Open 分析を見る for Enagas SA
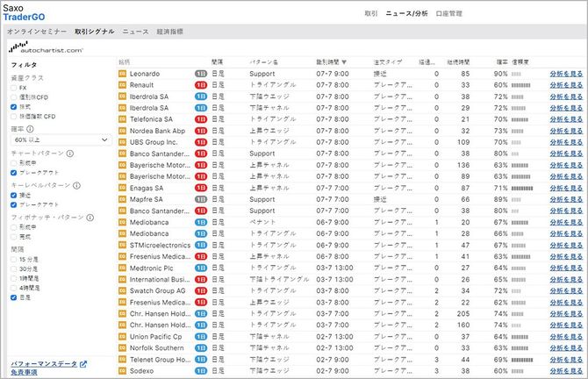Viewport: 588px width, 379px height. pos(566,188)
